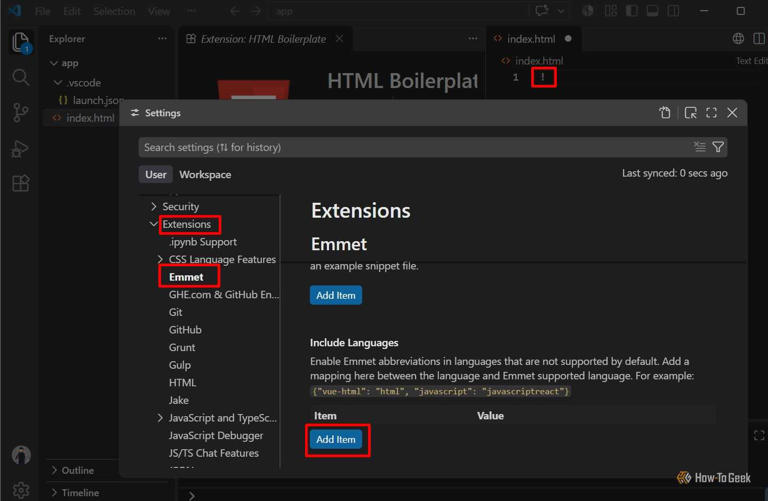Open Settings JSON file icon

pyautogui.click(x=665, y=113)
